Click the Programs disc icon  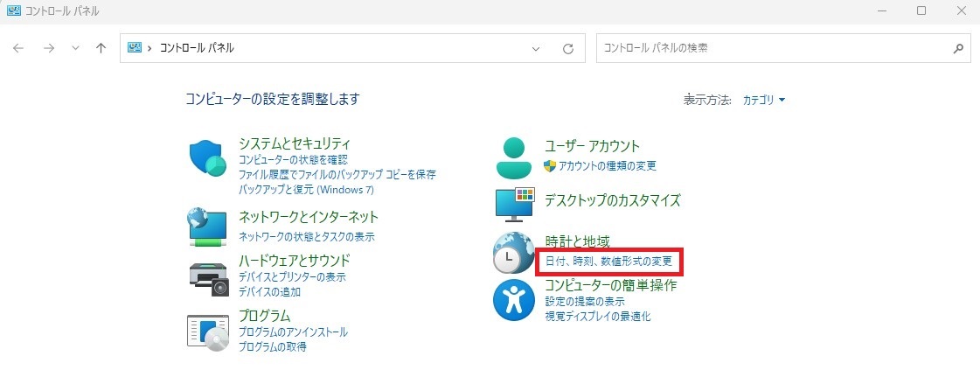coord(209,332)
